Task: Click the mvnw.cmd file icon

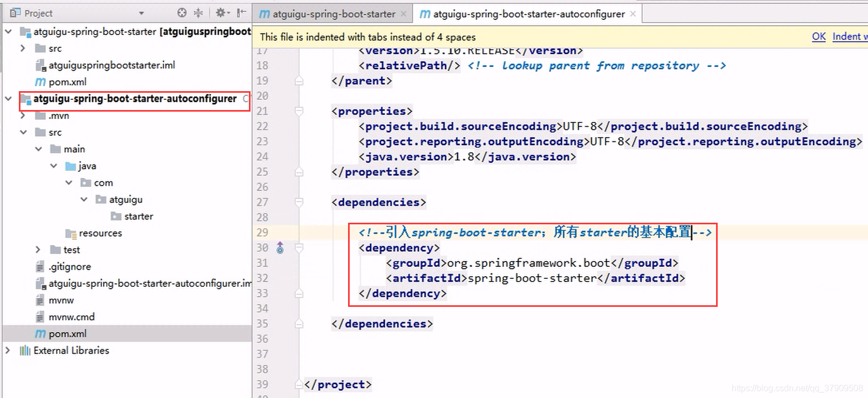Action: 40,317
